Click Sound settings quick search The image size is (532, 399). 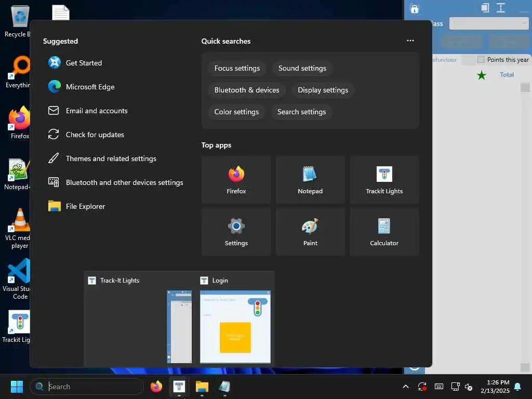click(302, 68)
